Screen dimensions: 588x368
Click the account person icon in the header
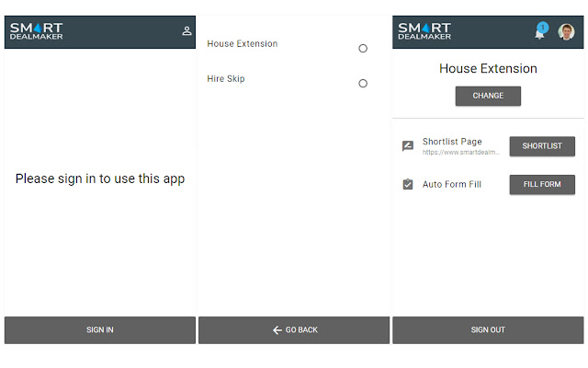187,31
